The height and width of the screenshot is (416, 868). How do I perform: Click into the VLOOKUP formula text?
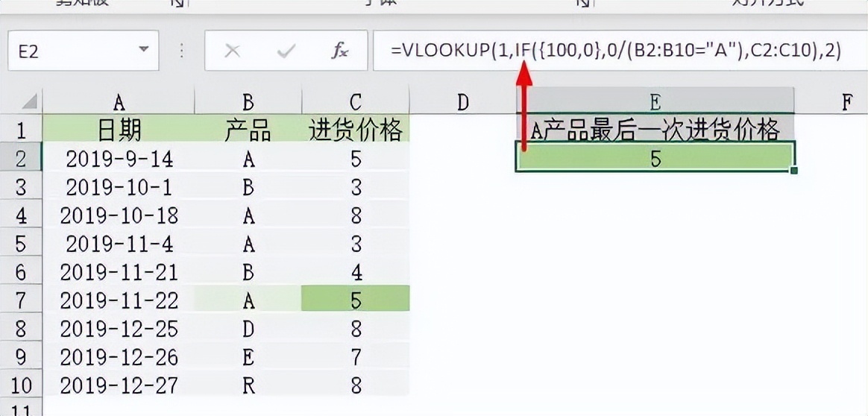[615, 51]
